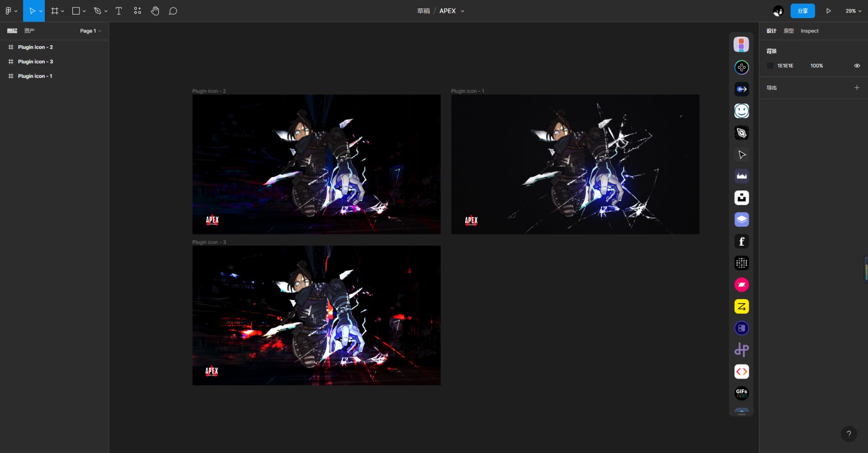Open the pink circle plugin icon
Image resolution: width=868 pixels, height=453 pixels.
(x=741, y=285)
